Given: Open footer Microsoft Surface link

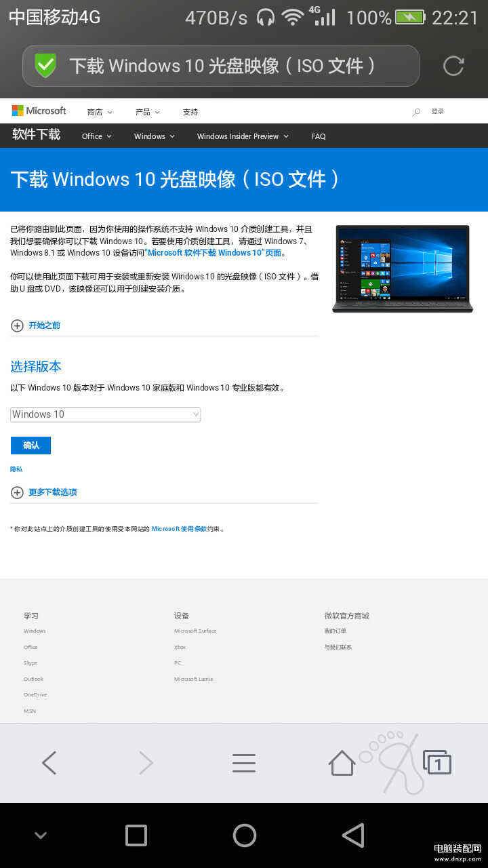Looking at the screenshot, I should click(195, 631).
